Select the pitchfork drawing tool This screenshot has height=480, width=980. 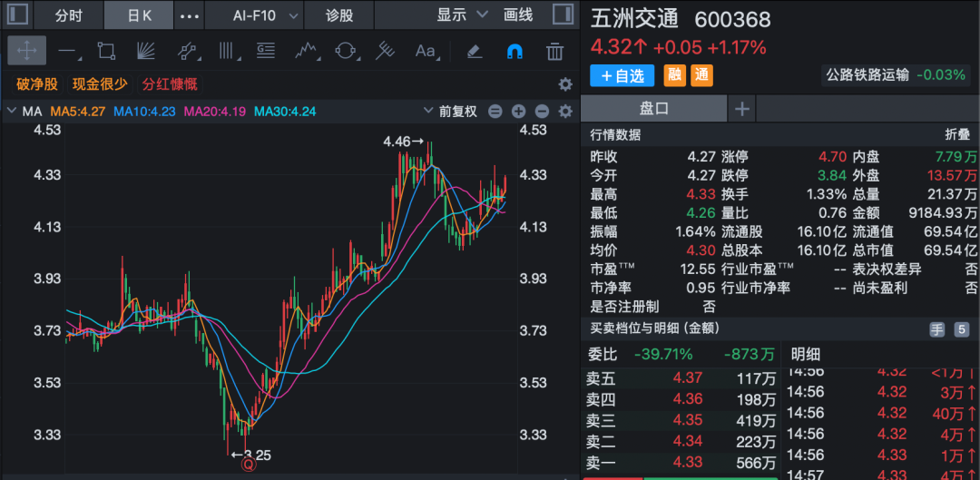click(x=385, y=51)
